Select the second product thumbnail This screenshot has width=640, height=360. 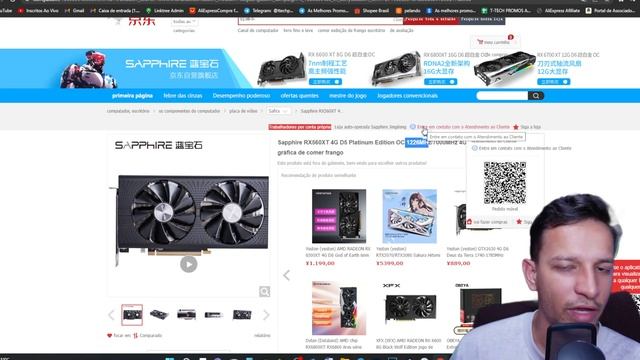pyautogui.click(x=159, y=315)
